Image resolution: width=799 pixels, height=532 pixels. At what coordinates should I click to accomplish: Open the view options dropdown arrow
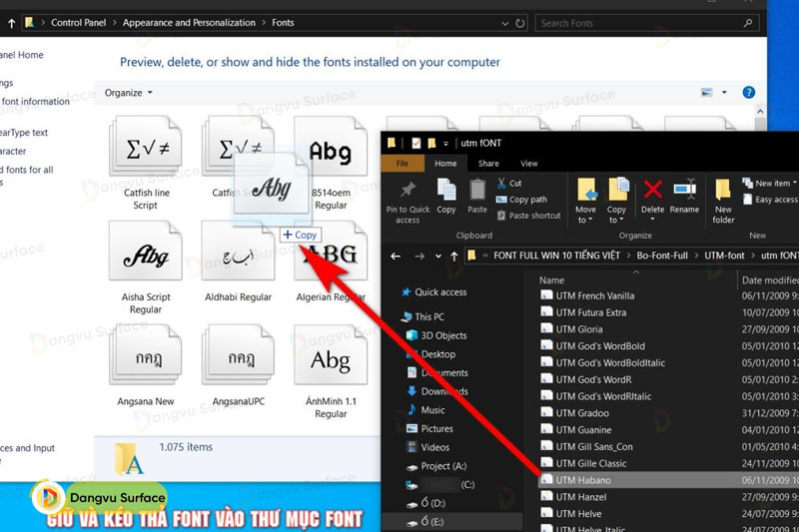[724, 92]
